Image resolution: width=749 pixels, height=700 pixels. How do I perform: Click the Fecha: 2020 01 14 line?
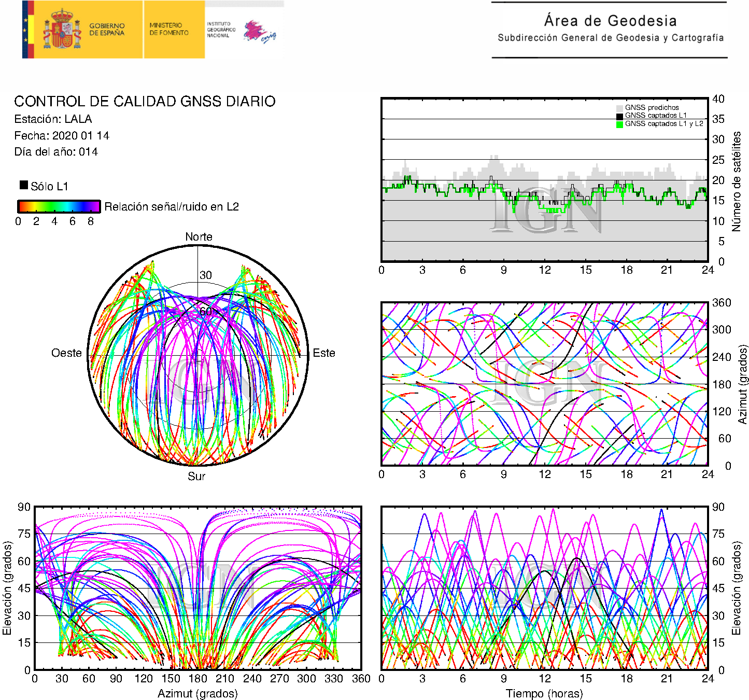[x=62, y=135]
